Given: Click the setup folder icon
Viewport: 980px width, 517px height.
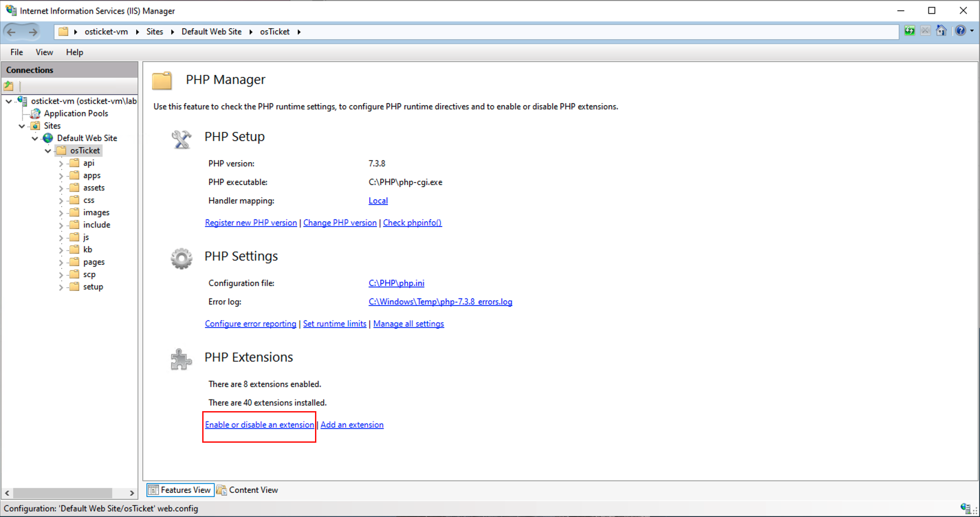Looking at the screenshot, I should (74, 287).
